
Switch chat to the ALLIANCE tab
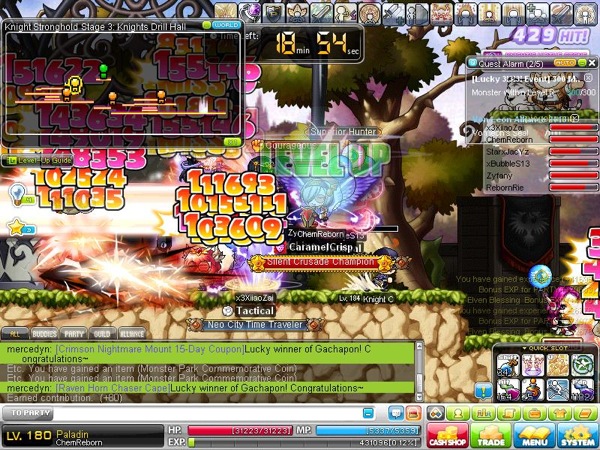point(132,334)
